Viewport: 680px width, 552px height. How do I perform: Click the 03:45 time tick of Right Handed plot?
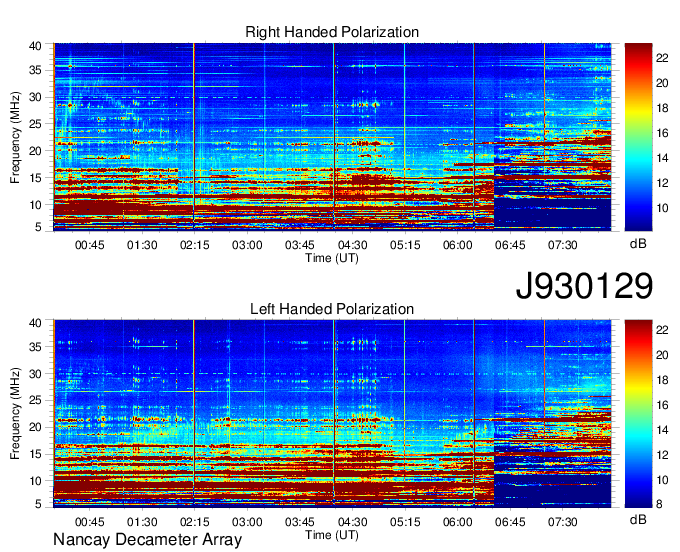click(300, 245)
